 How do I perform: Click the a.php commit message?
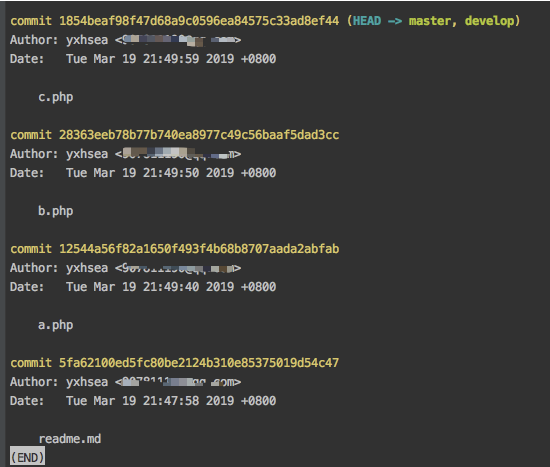point(55,325)
